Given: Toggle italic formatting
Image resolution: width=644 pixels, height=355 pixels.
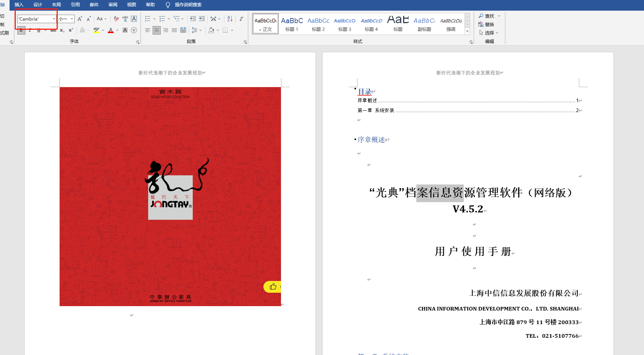Looking at the screenshot, I should click(x=30, y=30).
